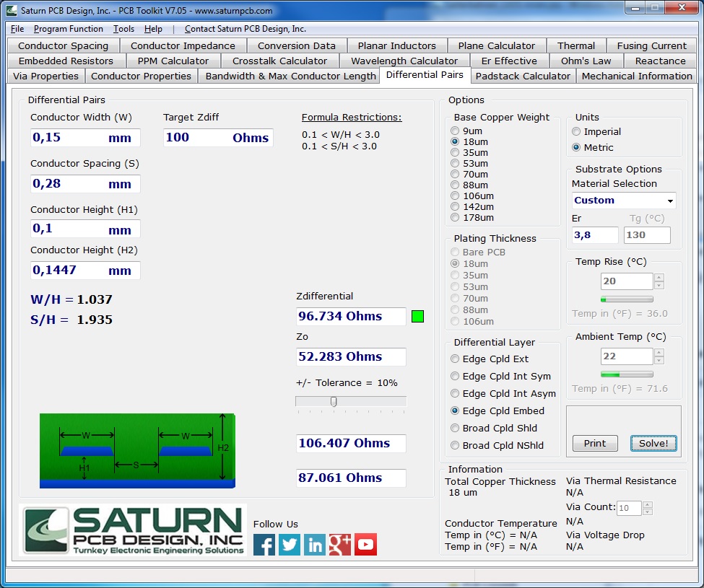
Task: Click the Temp Rise progress bar
Action: pos(627,299)
